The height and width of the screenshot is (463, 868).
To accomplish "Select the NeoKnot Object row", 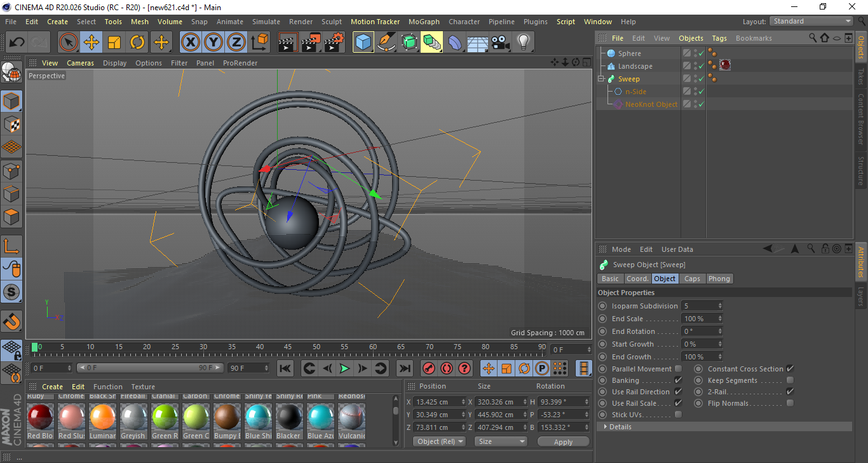I will click(651, 104).
